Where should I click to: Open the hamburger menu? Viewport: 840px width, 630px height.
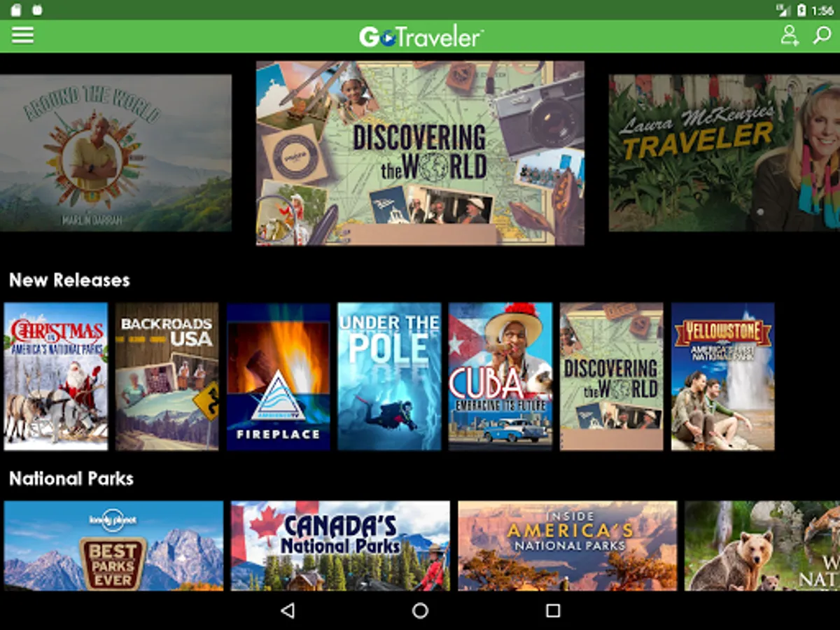[22, 35]
